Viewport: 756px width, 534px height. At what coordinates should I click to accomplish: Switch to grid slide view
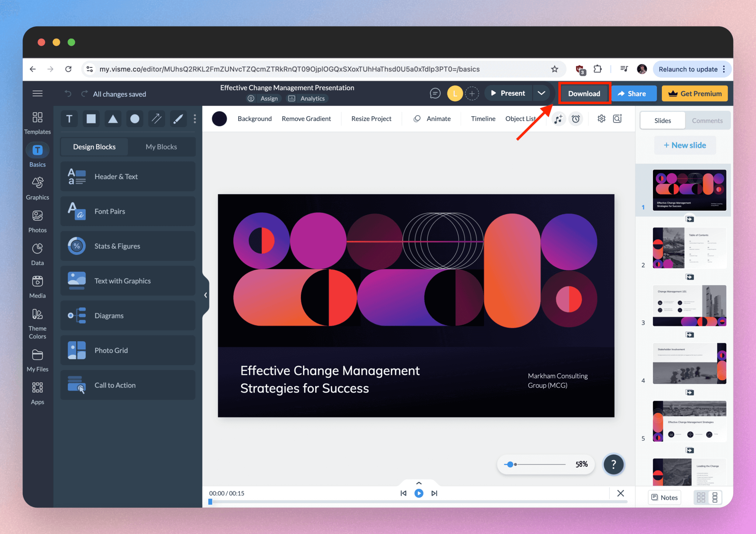(701, 497)
